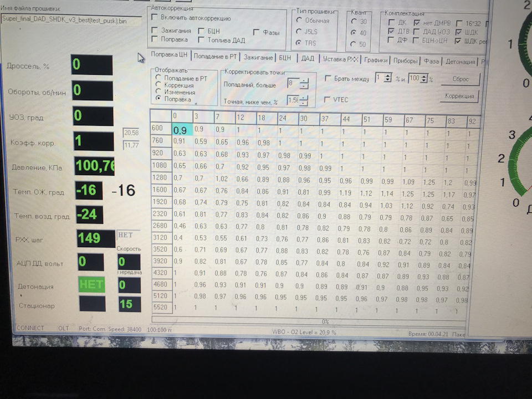532x399 pixels.
Task: Select the 5520 rpm row header
Action: 161,307
